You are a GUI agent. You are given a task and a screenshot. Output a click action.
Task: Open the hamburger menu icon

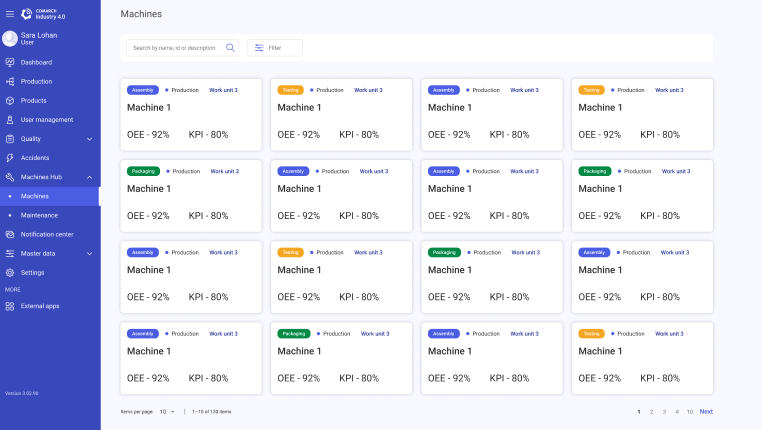tap(10, 14)
